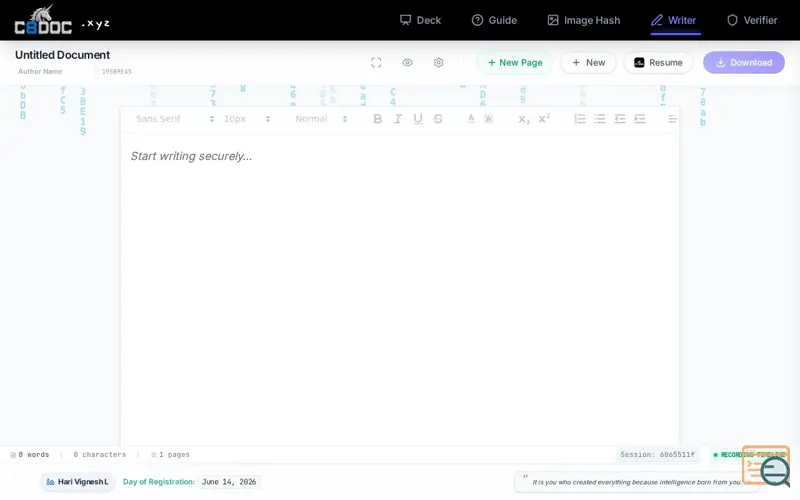
Task: Add a New Page
Action: 515,63
